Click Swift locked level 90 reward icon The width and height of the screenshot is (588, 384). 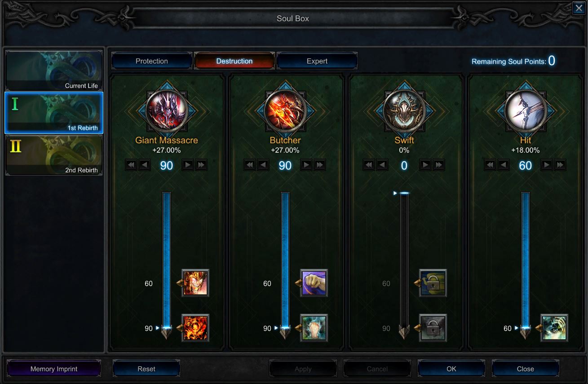(433, 328)
